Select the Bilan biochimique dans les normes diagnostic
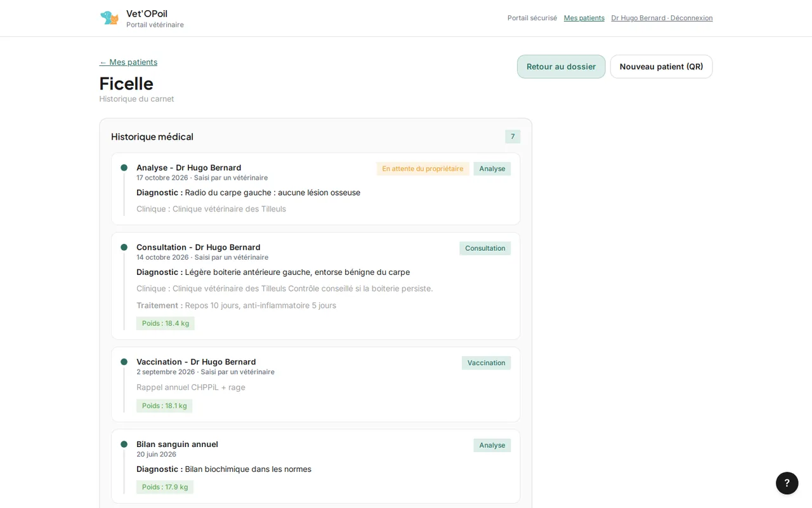 pos(248,469)
